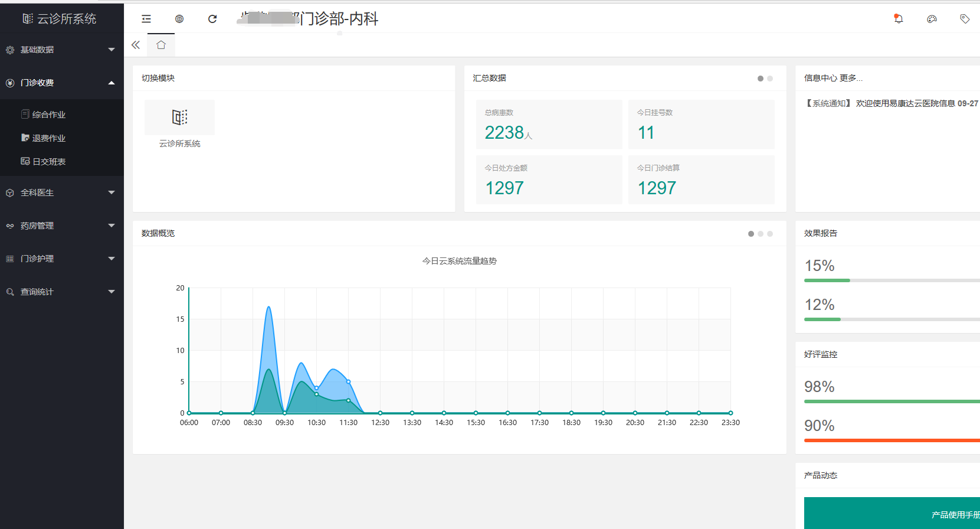Click the globe website icon in header
The width and height of the screenshot is (980, 529).
tap(179, 19)
